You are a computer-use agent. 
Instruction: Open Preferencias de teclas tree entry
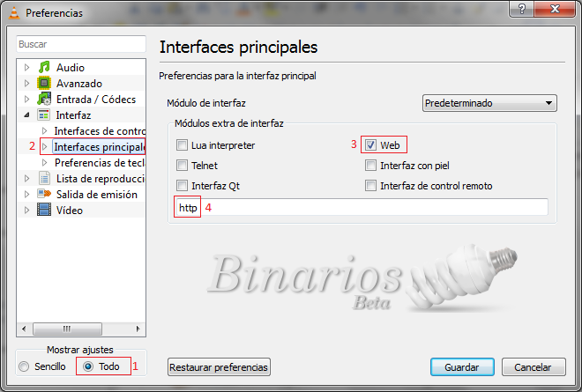[x=99, y=163]
